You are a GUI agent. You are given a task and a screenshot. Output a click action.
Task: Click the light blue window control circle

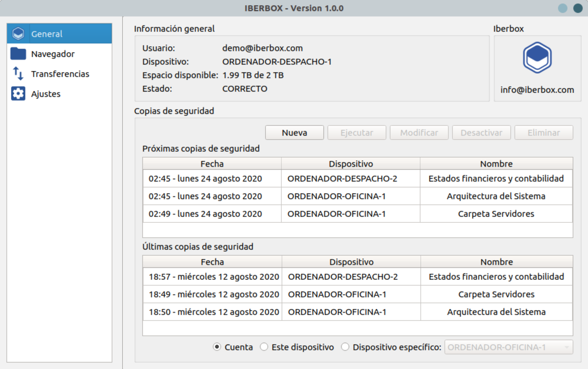(x=563, y=8)
